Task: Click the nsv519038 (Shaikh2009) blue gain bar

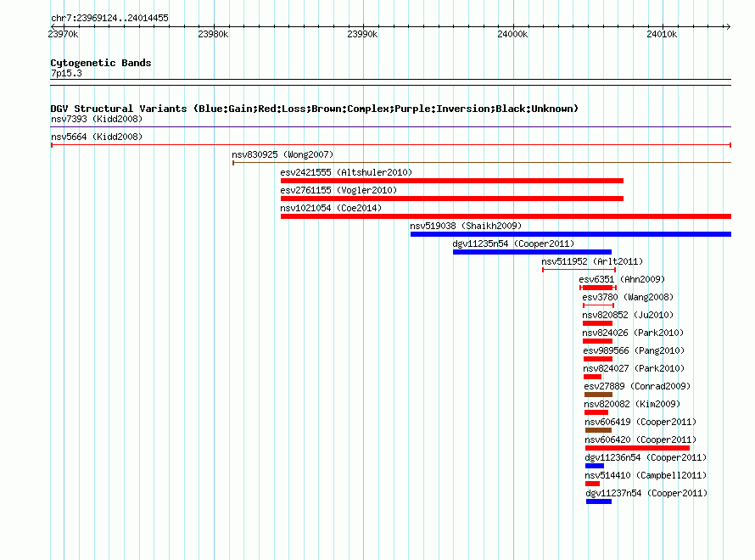Action: [571, 234]
